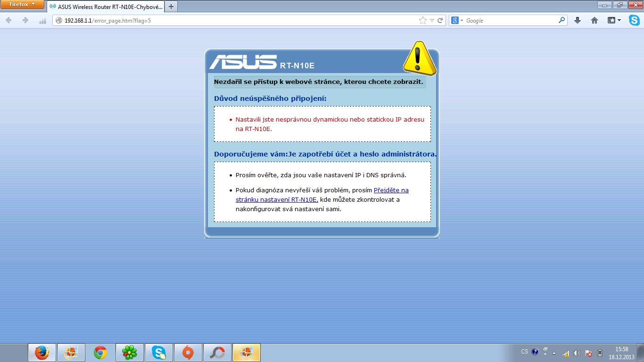The width and height of the screenshot is (644, 362).
Task: Click the CS language indicator
Action: coord(525,352)
